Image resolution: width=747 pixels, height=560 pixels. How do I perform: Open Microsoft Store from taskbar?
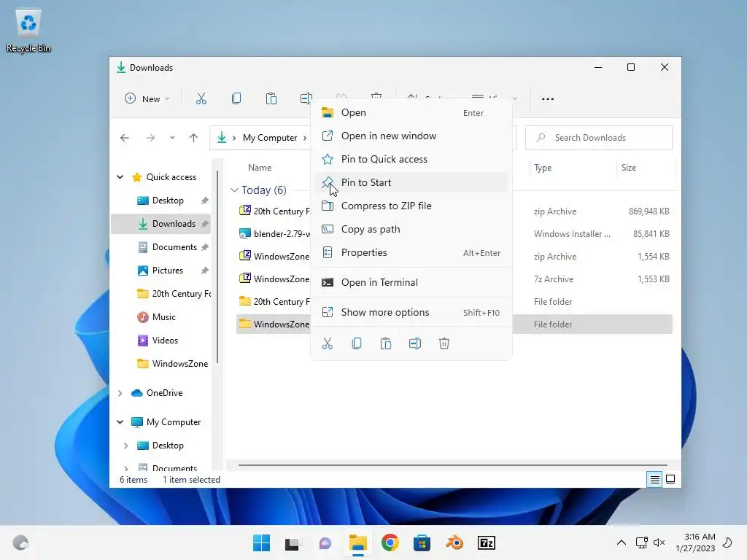coord(422,542)
